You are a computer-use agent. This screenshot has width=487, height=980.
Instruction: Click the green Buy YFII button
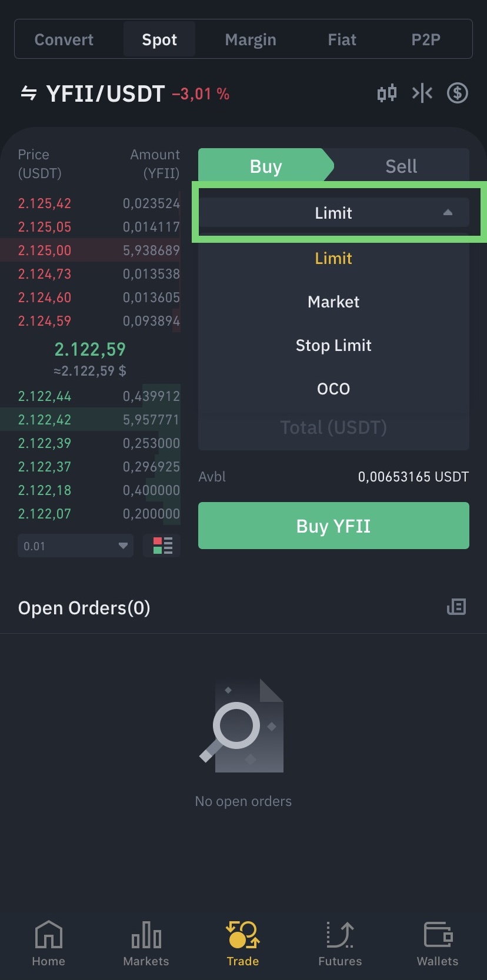click(x=333, y=526)
